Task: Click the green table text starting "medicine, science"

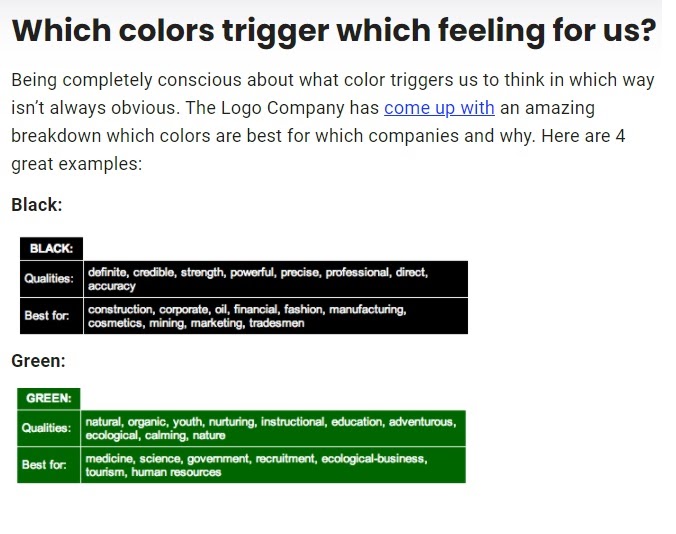Action: (x=256, y=465)
